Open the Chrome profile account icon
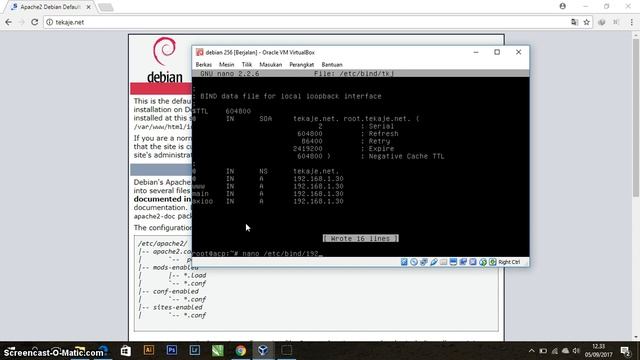640x360 pixels. click(563, 6)
